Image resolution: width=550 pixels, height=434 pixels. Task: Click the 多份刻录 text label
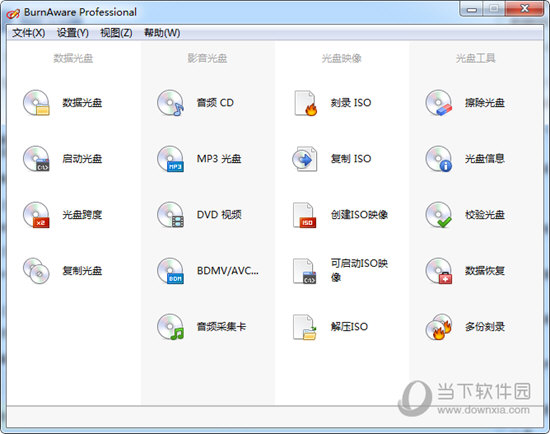[x=485, y=327]
